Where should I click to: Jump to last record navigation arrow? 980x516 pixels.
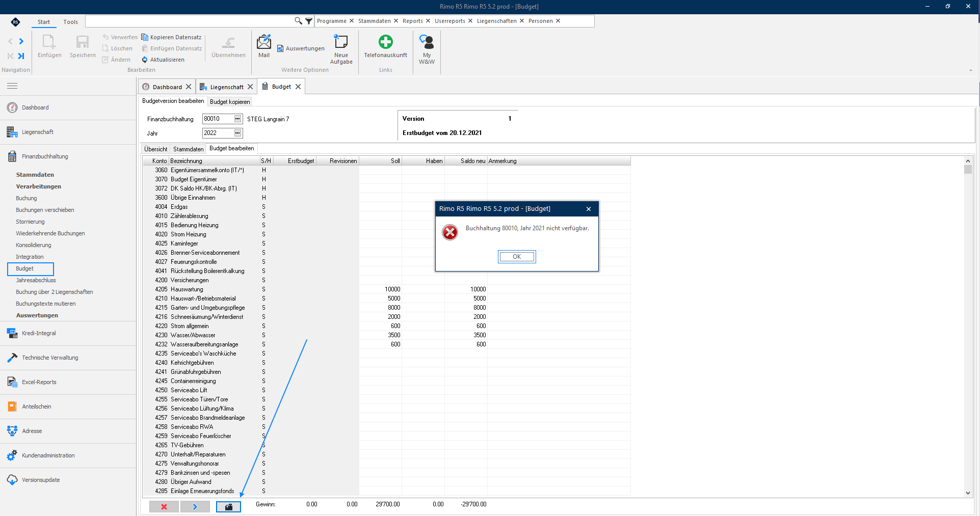[x=21, y=56]
